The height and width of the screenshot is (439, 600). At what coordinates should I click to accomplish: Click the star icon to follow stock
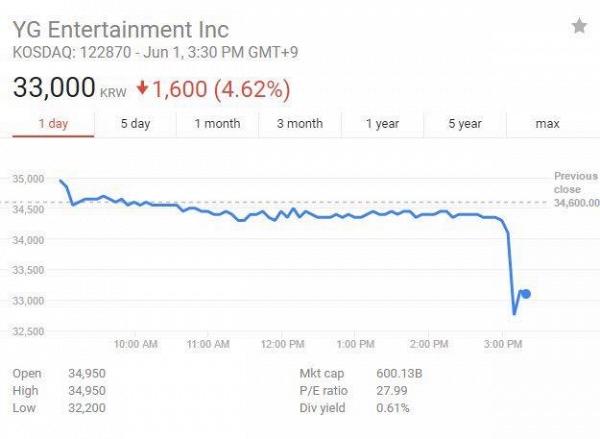pos(579,27)
